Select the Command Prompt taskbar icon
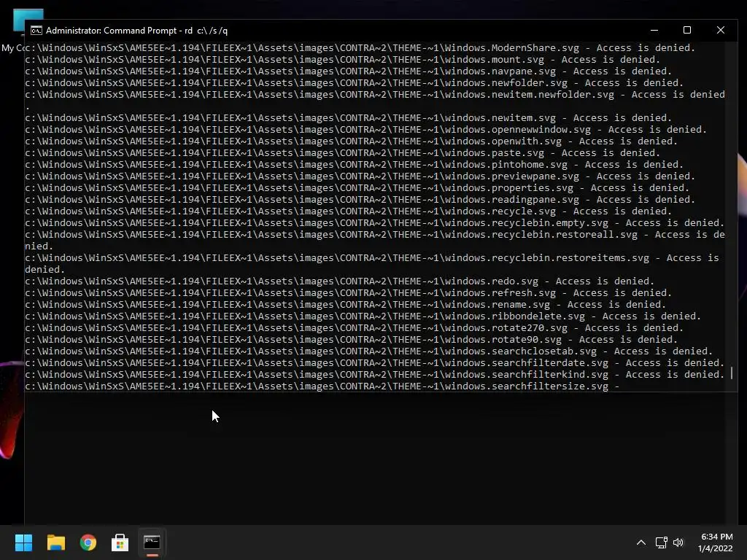 [152, 542]
